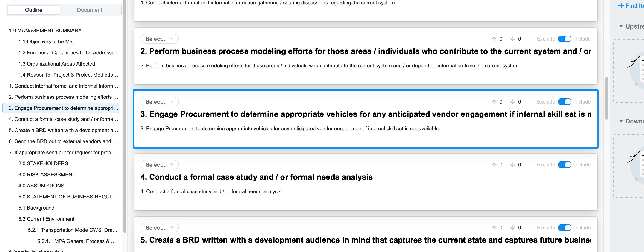
Task: Click upvote arrow on requirement 2
Action: coord(494,39)
